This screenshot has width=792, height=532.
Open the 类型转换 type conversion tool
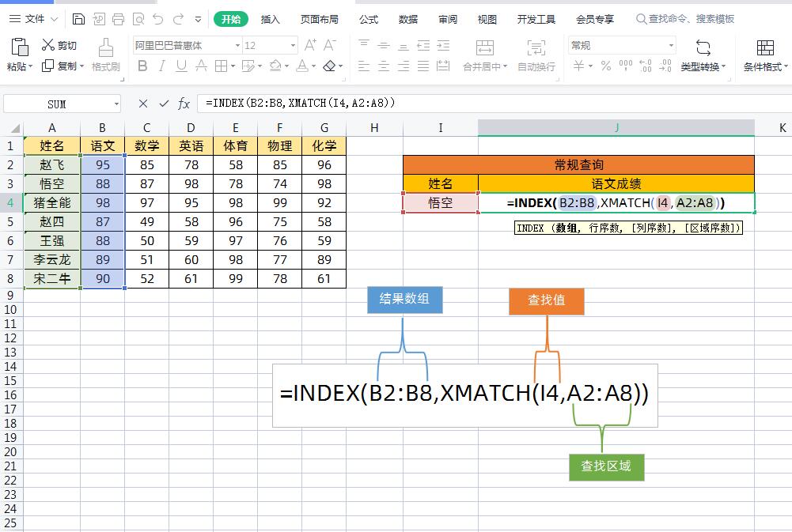pyautogui.click(x=702, y=55)
